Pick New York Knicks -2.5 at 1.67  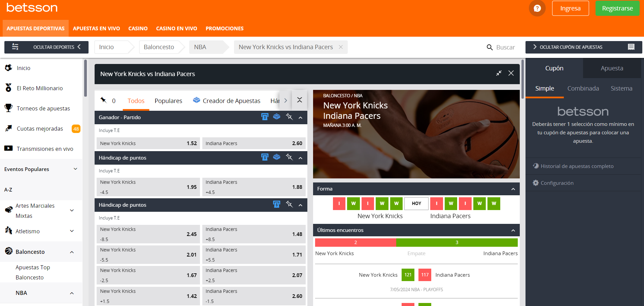[148, 275]
